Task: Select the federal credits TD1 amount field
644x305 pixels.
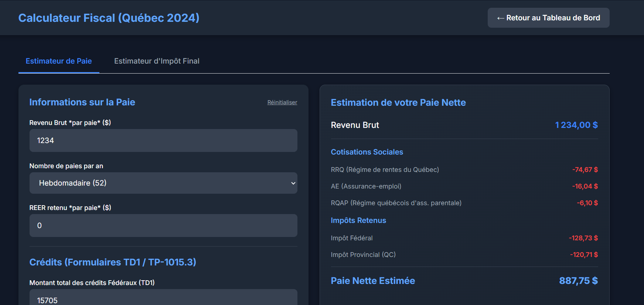Action: pyautogui.click(x=163, y=299)
